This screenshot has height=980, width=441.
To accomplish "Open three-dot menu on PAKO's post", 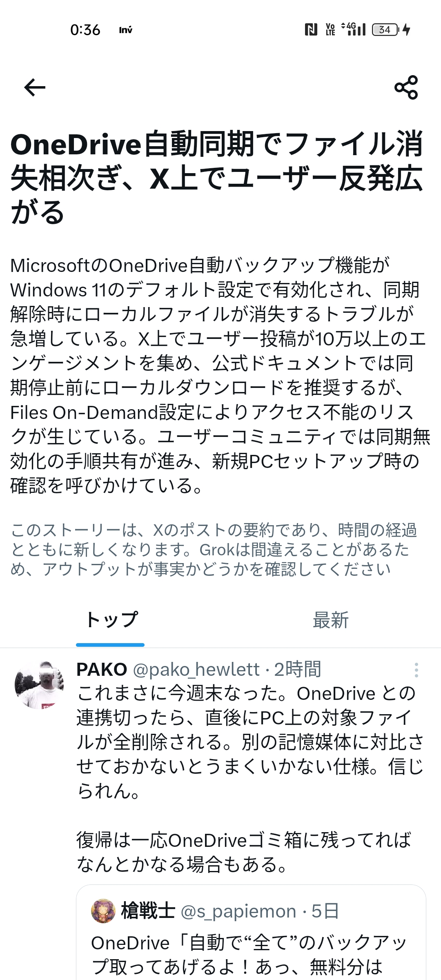I will coord(416,670).
